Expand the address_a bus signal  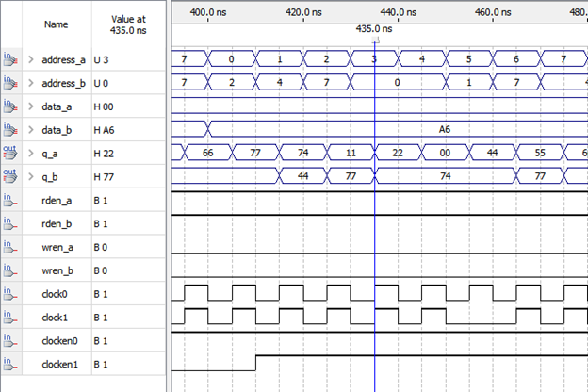[x=30, y=59]
